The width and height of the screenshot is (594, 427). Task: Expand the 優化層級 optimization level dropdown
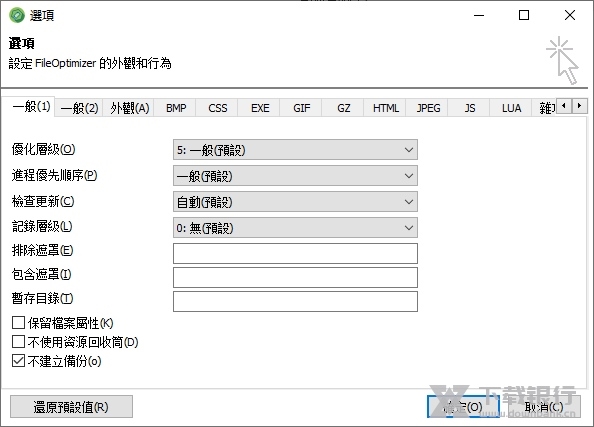coord(295,150)
